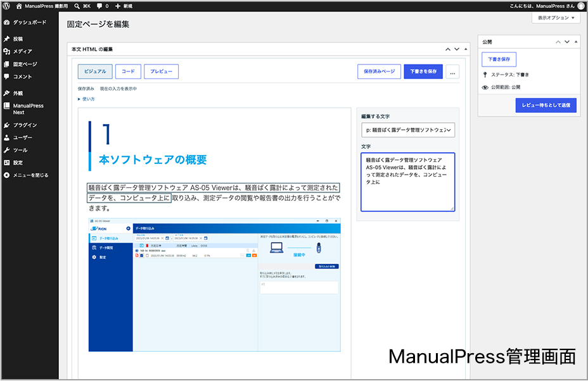Click the 保存済みページ button
588x381 pixels.
click(x=379, y=72)
